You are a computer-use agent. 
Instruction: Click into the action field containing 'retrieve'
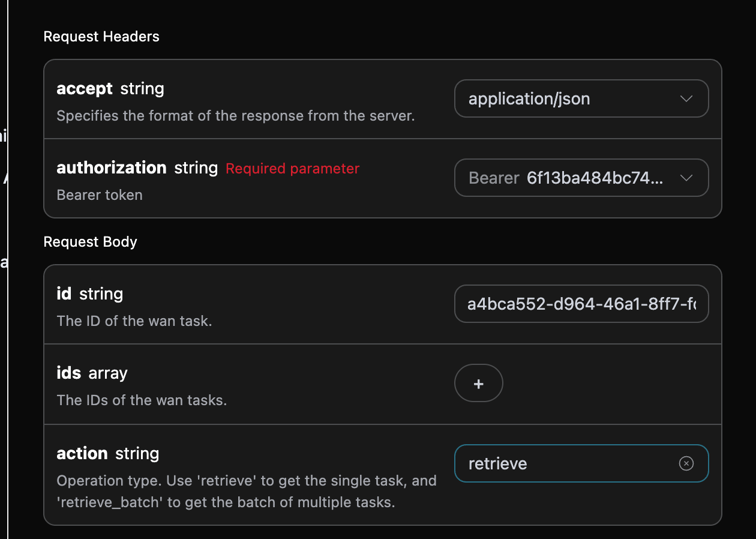pos(564,463)
